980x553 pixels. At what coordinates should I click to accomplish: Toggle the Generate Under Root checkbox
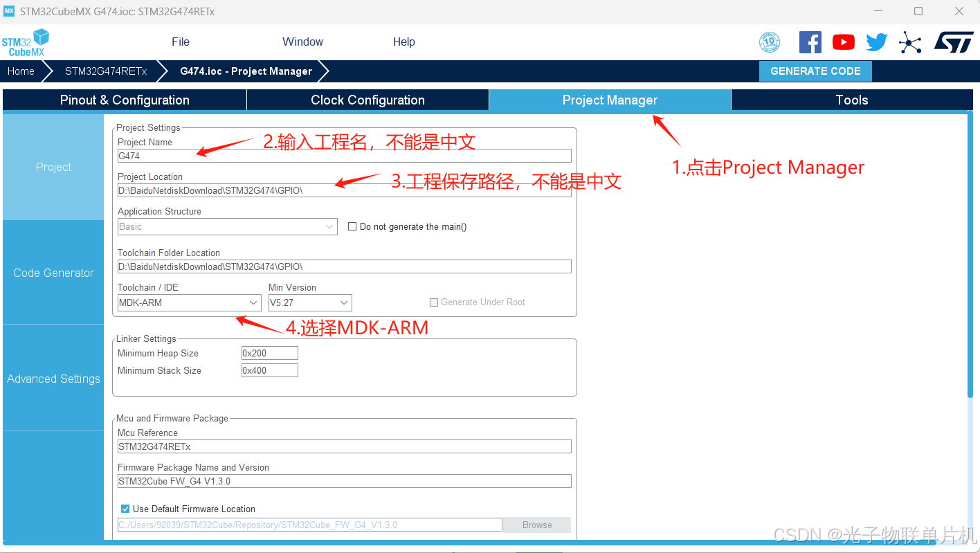coord(434,302)
